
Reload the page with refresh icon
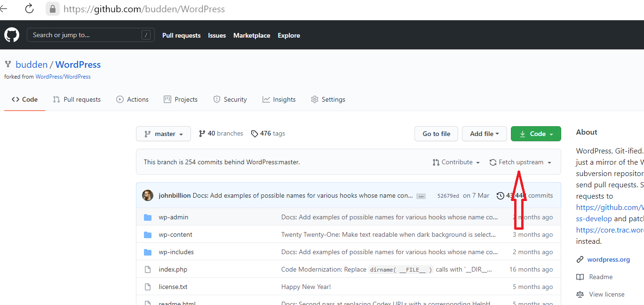pos(29,8)
